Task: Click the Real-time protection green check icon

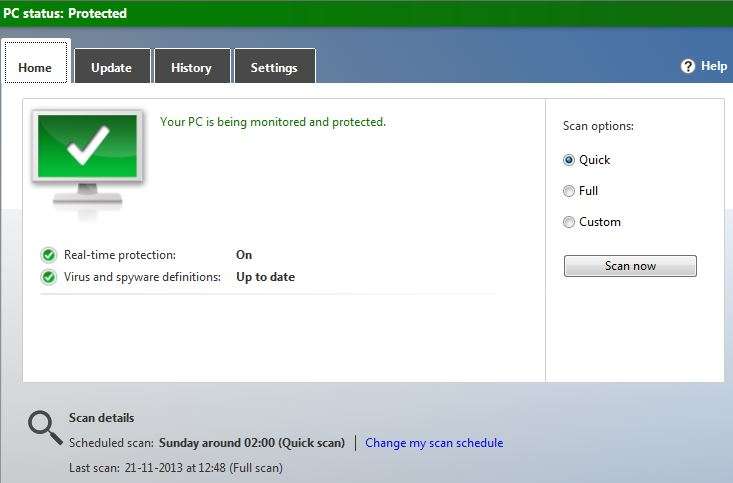Action: tap(49, 255)
